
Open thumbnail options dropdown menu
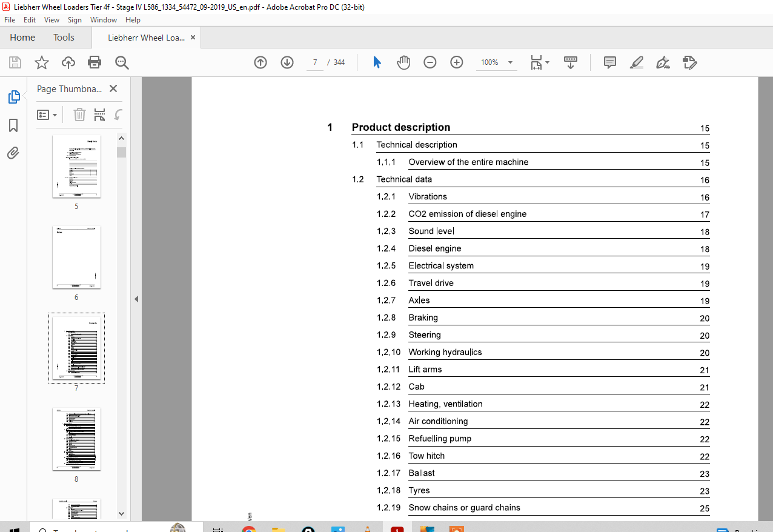pyautogui.click(x=47, y=115)
